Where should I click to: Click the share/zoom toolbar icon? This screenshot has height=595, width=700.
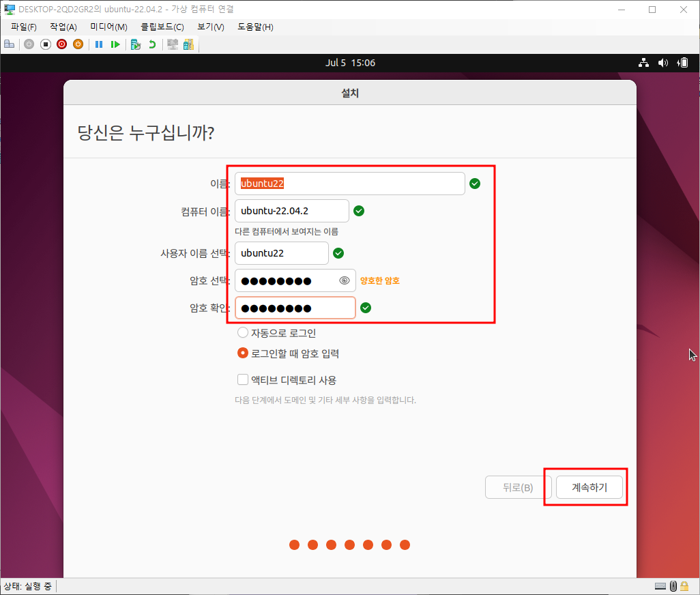coord(189,44)
